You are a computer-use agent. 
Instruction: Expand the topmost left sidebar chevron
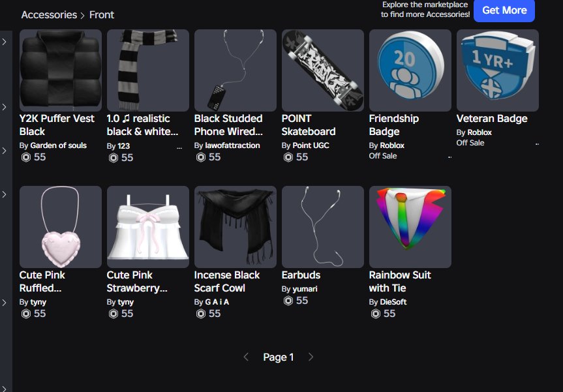(x=5, y=42)
